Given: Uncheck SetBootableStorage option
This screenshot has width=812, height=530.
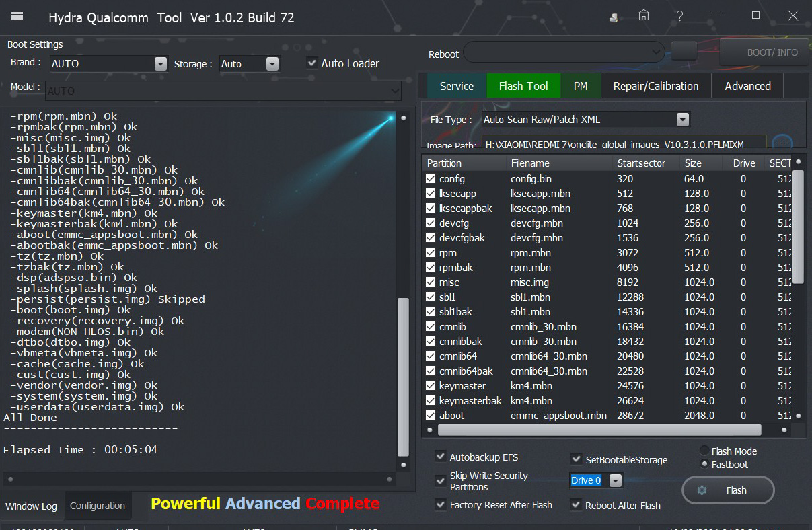Looking at the screenshot, I should (x=577, y=460).
